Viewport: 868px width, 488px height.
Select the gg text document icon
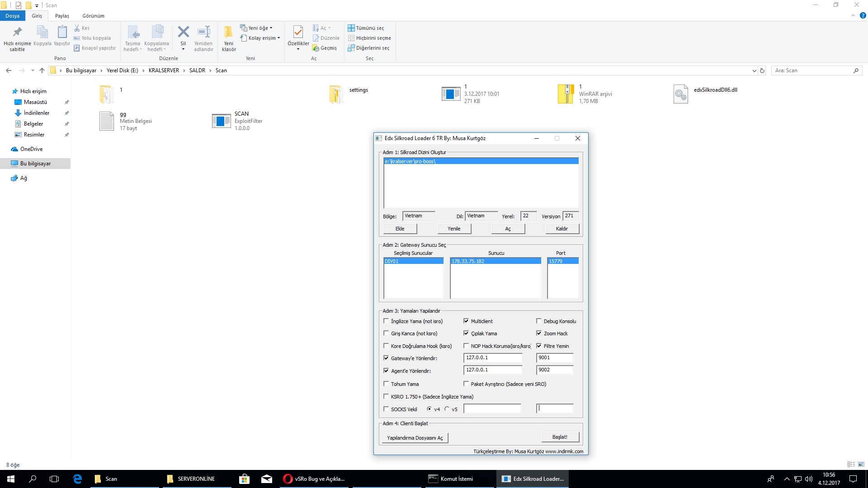coord(107,121)
